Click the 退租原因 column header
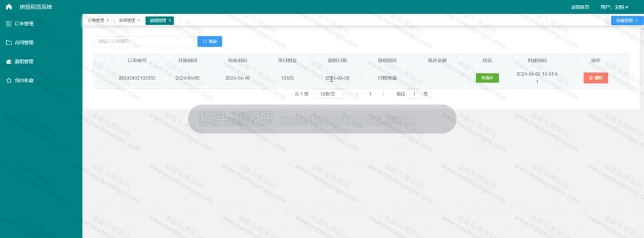 tap(387, 60)
